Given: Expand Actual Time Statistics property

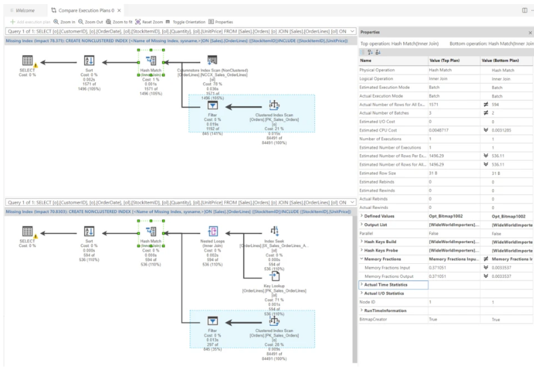Looking at the screenshot, I should click(362, 284).
